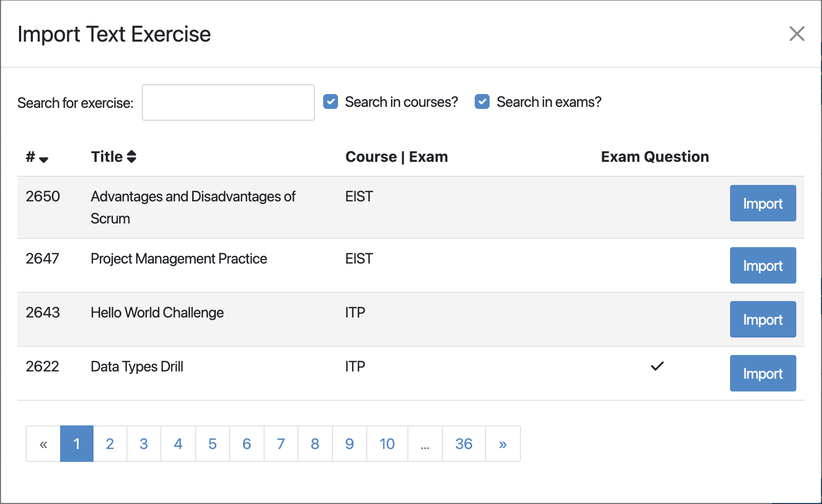Sort exercises by number using the # arrow
The image size is (822, 504).
[45, 159]
